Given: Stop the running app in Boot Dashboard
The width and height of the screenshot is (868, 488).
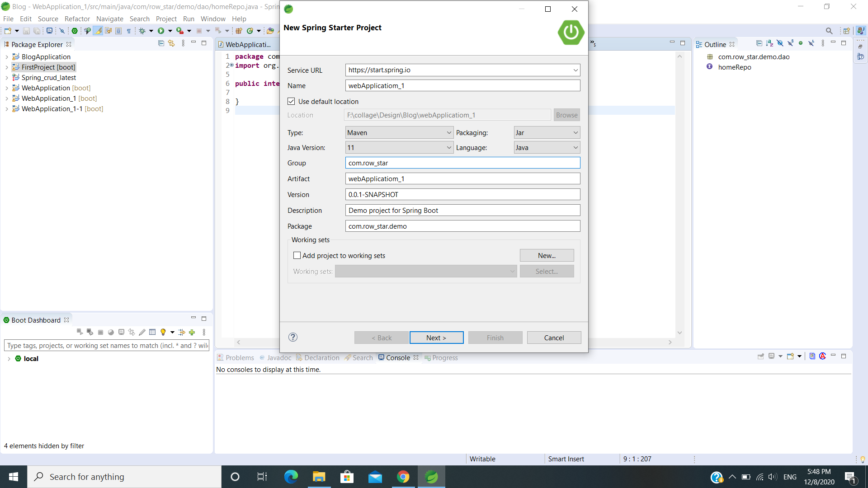Looking at the screenshot, I should 100,332.
